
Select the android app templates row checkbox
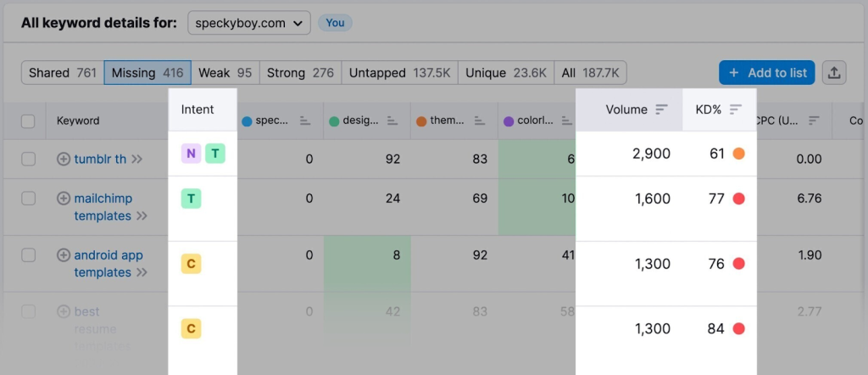[x=28, y=255]
